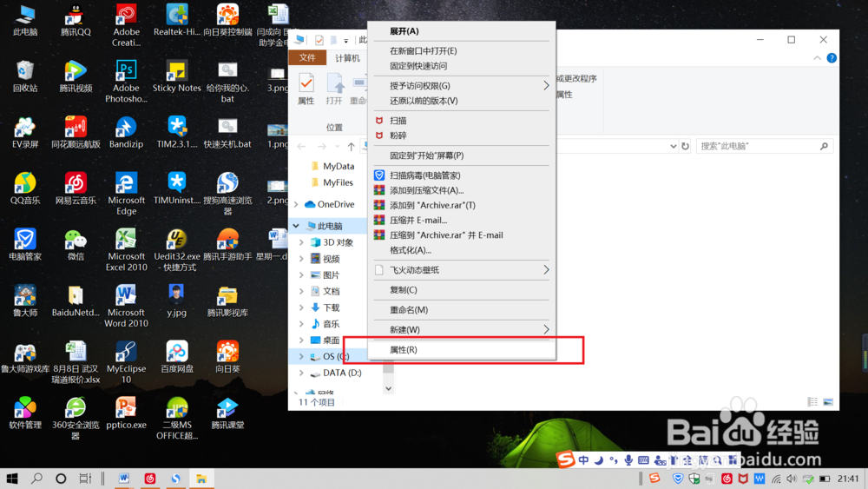Open the 授予访问权限(G) submenu

click(462, 86)
